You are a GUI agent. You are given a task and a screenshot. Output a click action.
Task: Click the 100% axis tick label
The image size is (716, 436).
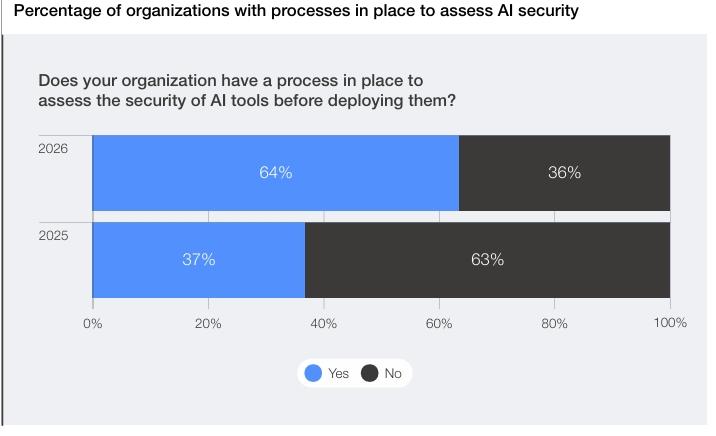[x=670, y=323]
